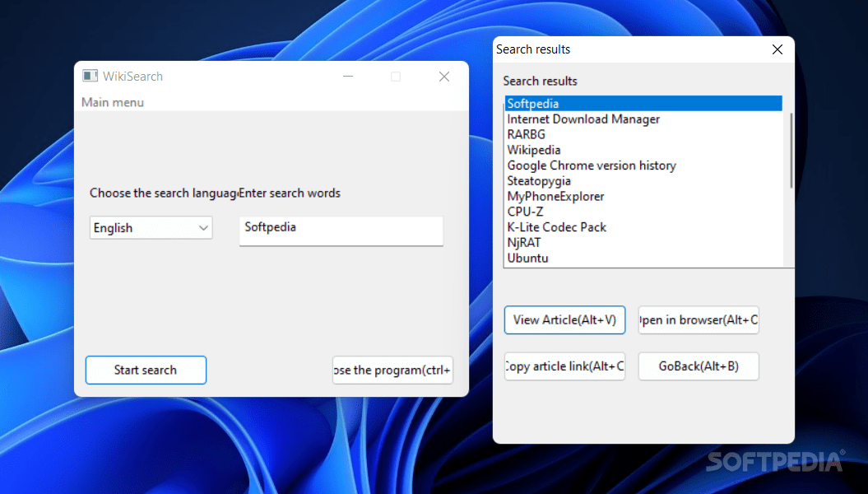Close the Search results dialog
This screenshot has height=494, width=868.
[x=777, y=49]
